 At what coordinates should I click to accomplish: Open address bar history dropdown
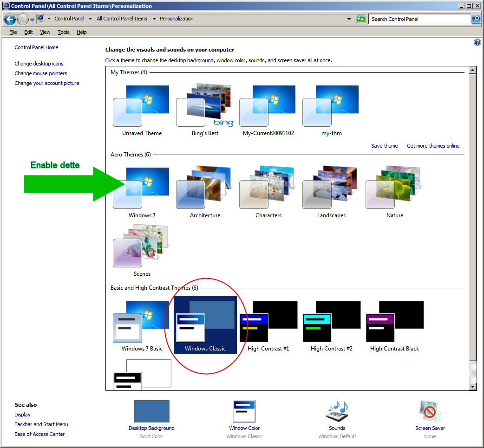pyautogui.click(x=349, y=19)
